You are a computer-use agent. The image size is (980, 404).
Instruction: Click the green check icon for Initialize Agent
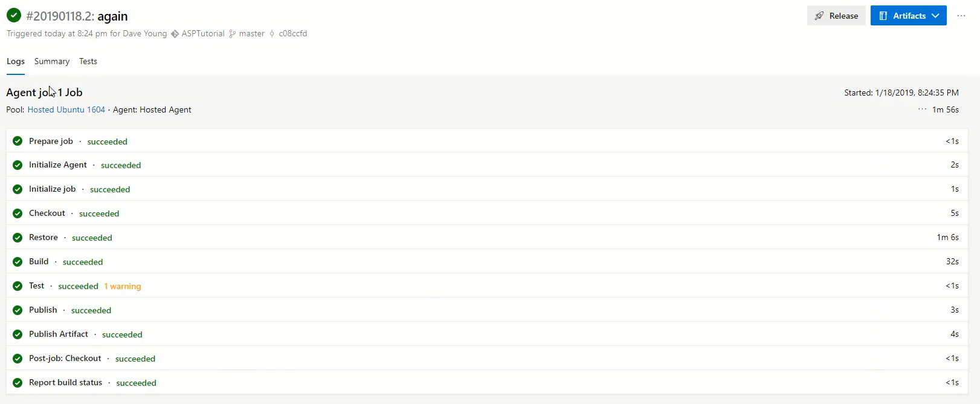(x=18, y=165)
